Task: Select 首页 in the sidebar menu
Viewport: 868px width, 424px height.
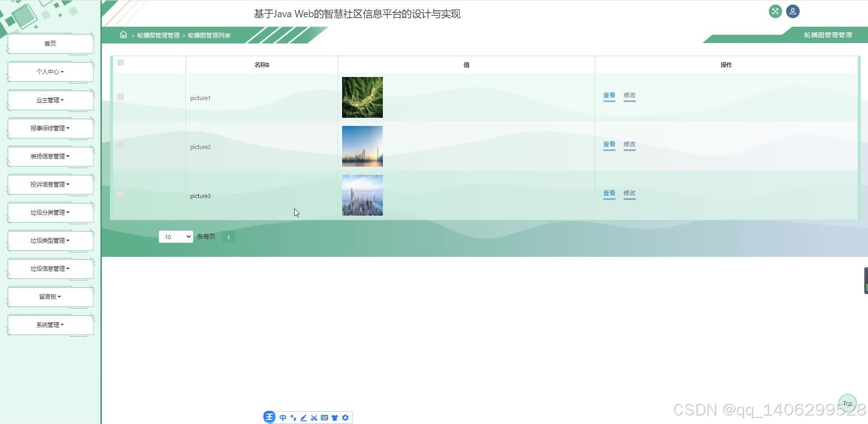Action: click(x=50, y=43)
